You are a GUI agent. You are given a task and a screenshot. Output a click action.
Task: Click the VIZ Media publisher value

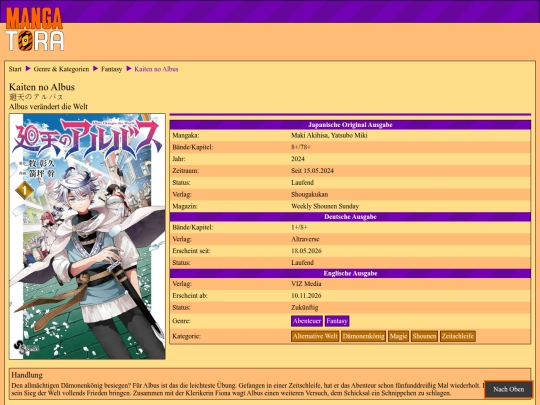coord(306,284)
